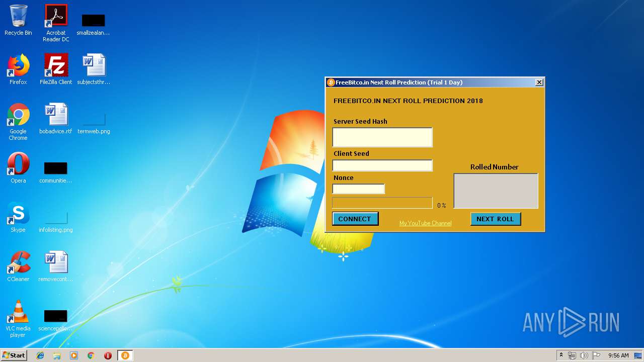
Task: Open network status tray icon
Action: 572,355
